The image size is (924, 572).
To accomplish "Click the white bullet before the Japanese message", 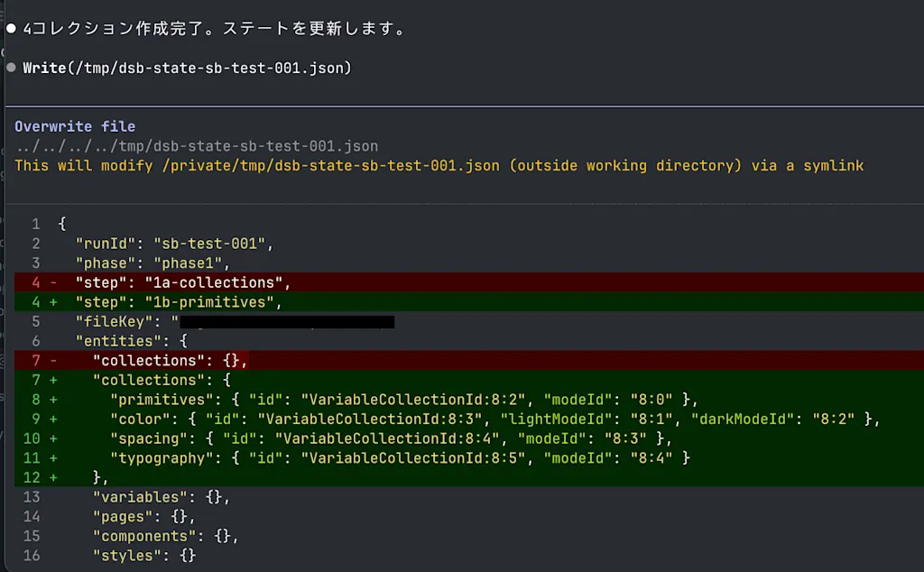I will pos(11,28).
